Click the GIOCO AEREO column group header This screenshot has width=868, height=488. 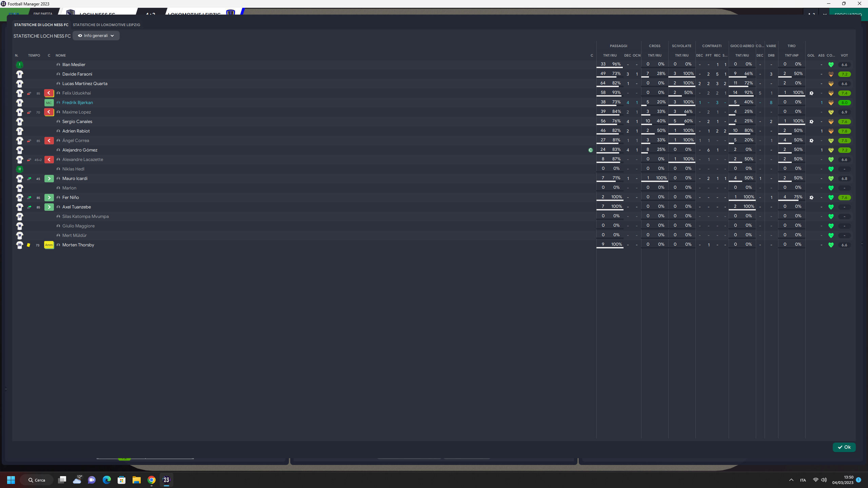tap(742, 46)
